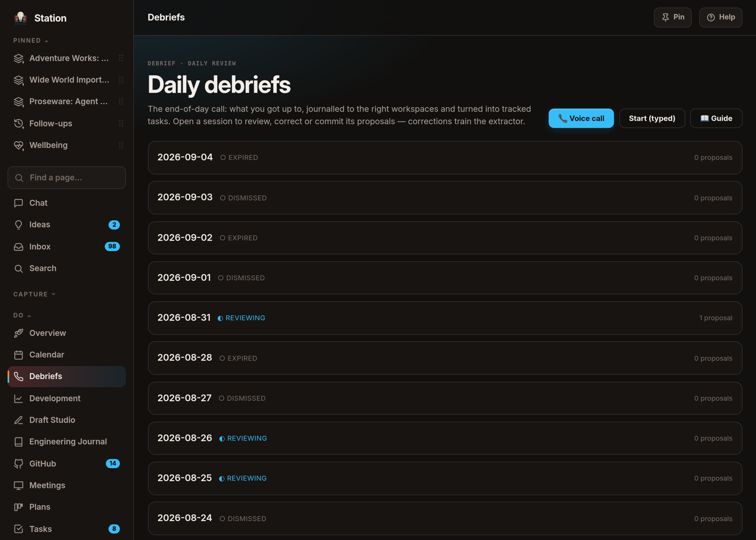Open the 2026-09-04 expired debrief
Screen dimensions: 756x540
[445, 158]
